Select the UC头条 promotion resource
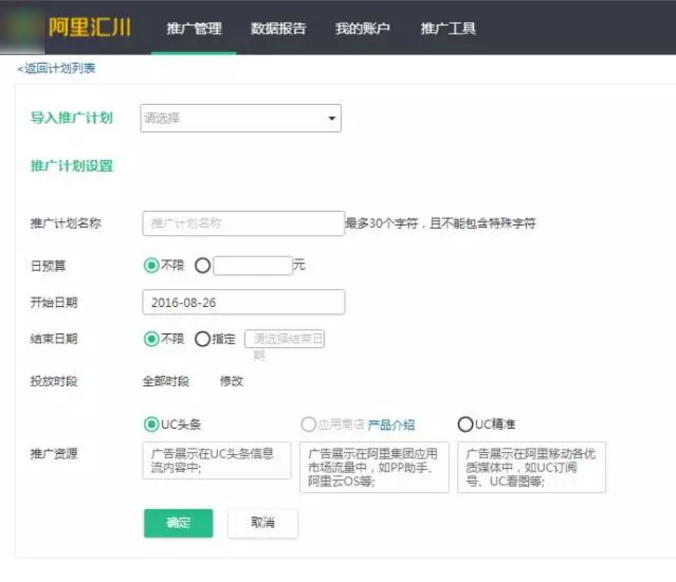Screen dimensions: 676x582 pos(151,424)
